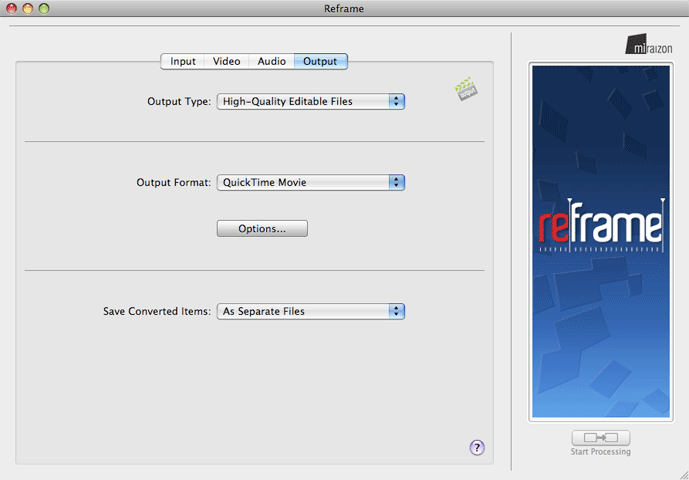Expand the Save Converted Items dropdown
Image resolution: width=689 pixels, height=480 pixels.
[310, 311]
